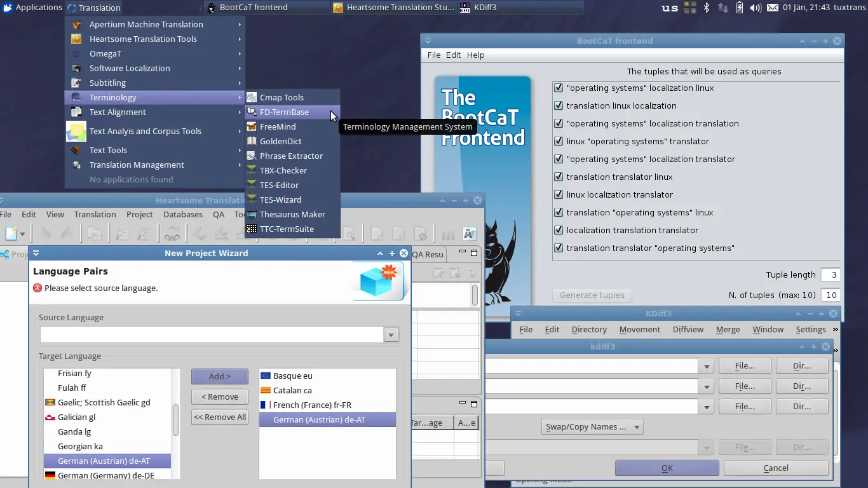Viewport: 868px width, 488px height.
Task: Click the Text Analysis and Corpus Tools icon
Action: 76,131
